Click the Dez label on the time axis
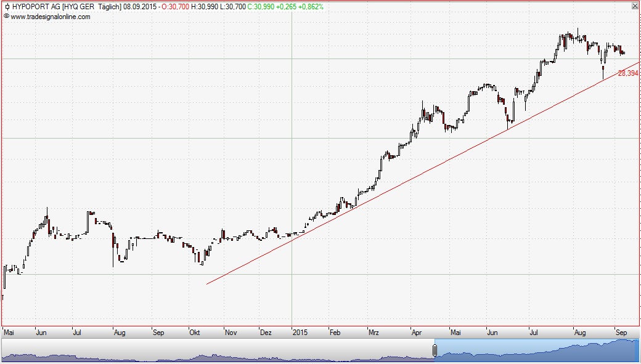641x364 pixels. tap(266, 333)
